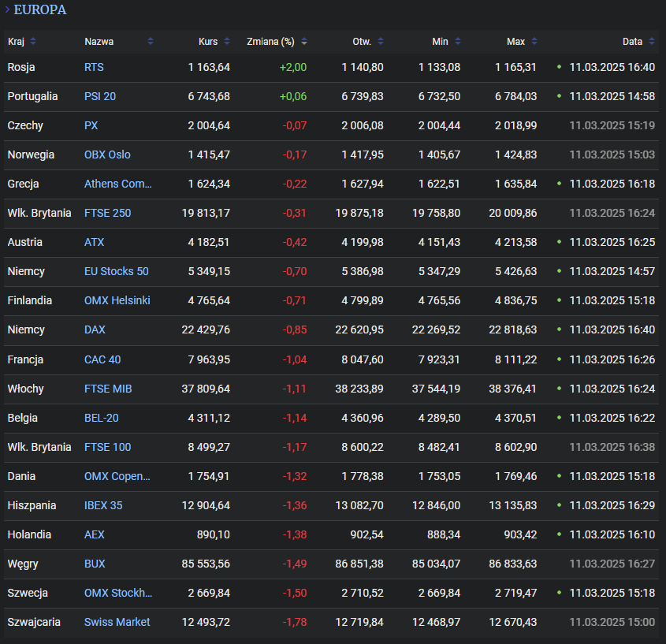The height and width of the screenshot is (644, 666).
Task: Click the sort arrows next to Max
Action: [x=534, y=42]
